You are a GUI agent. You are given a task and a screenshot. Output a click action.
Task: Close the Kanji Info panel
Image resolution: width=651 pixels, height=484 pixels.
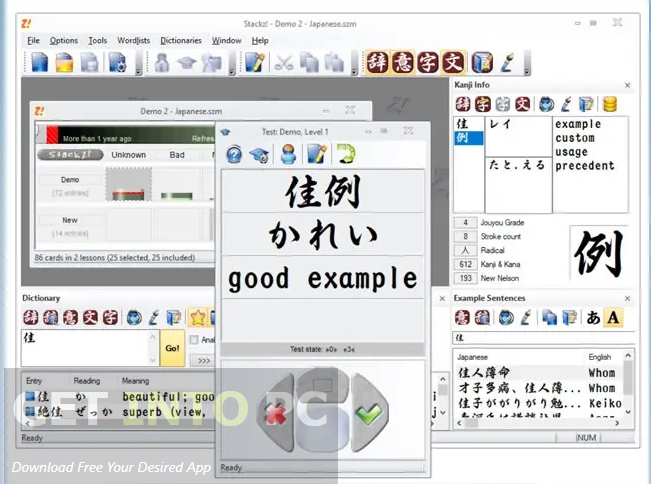click(x=627, y=86)
